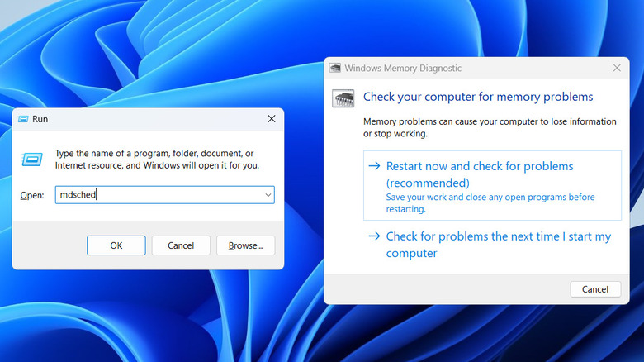Click the 'Type the name of a program' text
This screenshot has width=644, height=362.
point(158,160)
